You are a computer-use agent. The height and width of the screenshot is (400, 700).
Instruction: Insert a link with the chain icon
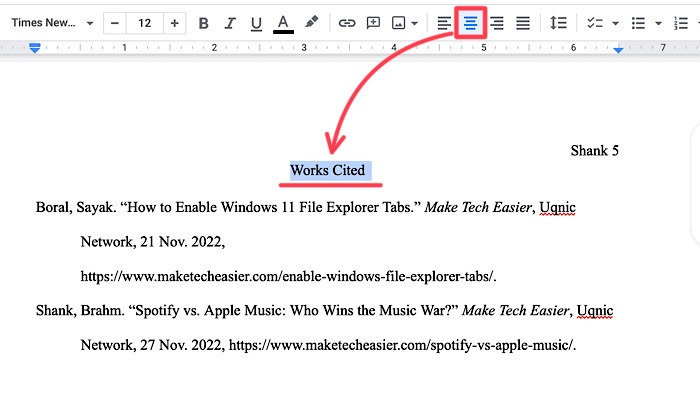coord(346,23)
